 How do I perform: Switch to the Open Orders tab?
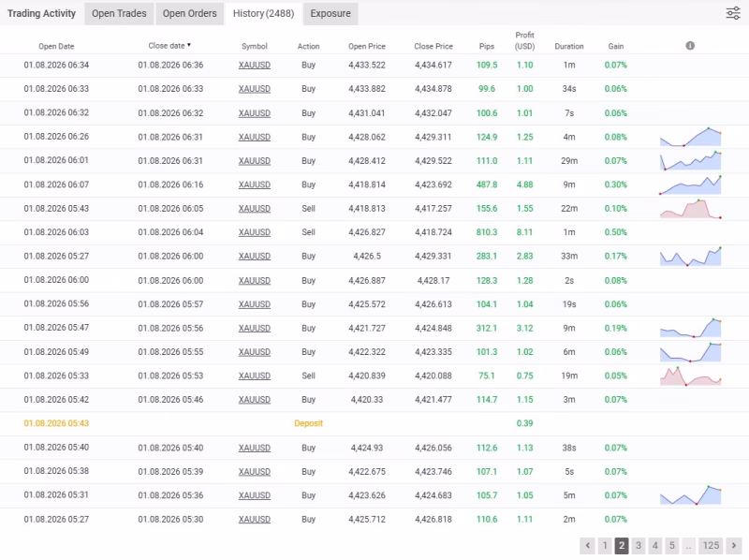[x=189, y=13]
